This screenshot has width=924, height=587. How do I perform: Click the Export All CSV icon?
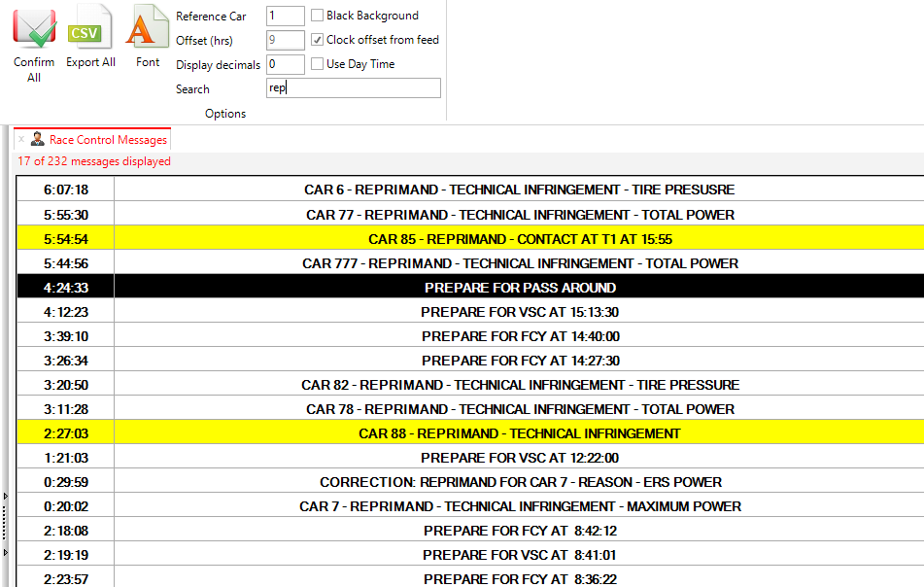pyautogui.click(x=90, y=28)
